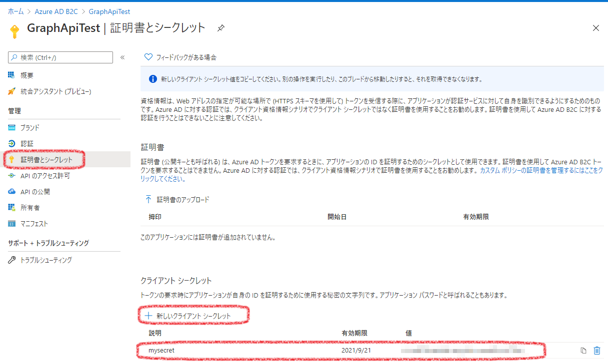Click the 値 column header
This screenshot has width=608, height=364.
tap(408, 333)
